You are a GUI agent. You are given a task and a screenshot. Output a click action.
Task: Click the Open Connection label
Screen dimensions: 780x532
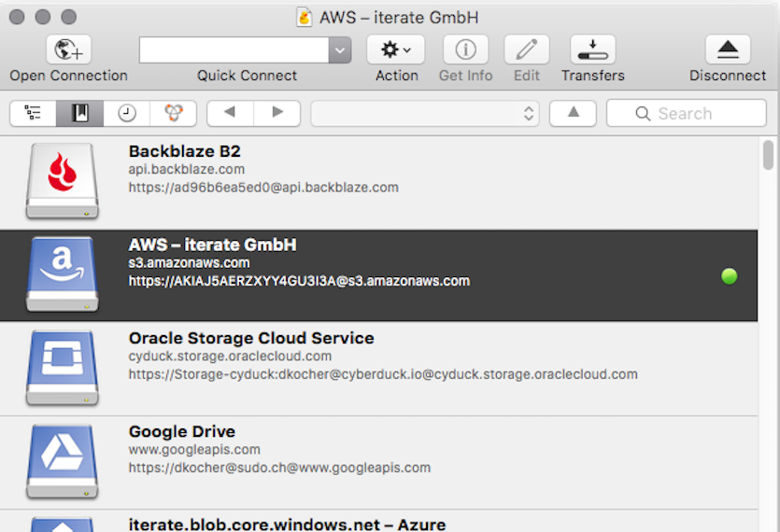[x=68, y=76]
